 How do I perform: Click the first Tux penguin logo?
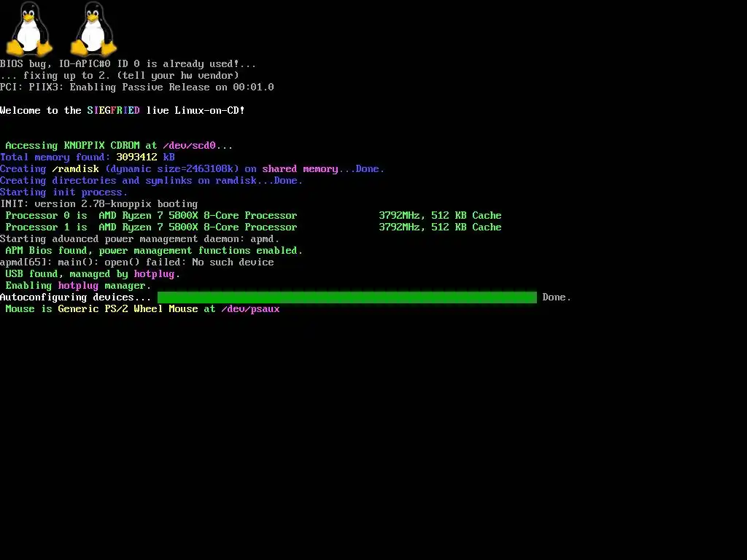tap(29, 28)
